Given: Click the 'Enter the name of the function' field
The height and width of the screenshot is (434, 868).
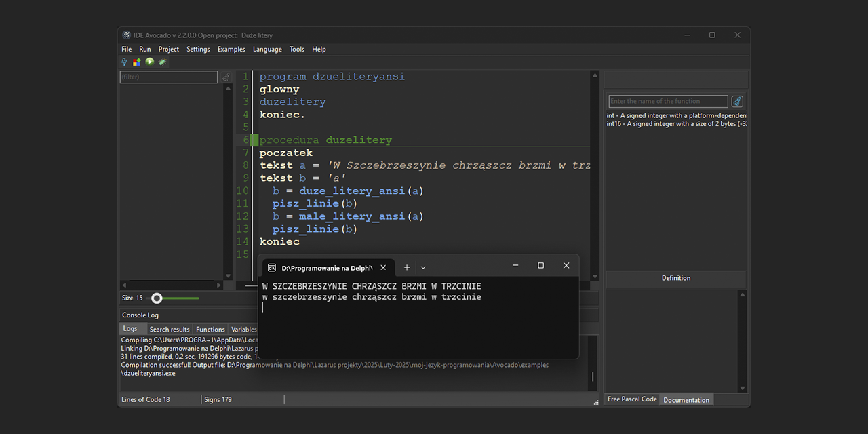Looking at the screenshot, I should (668, 102).
